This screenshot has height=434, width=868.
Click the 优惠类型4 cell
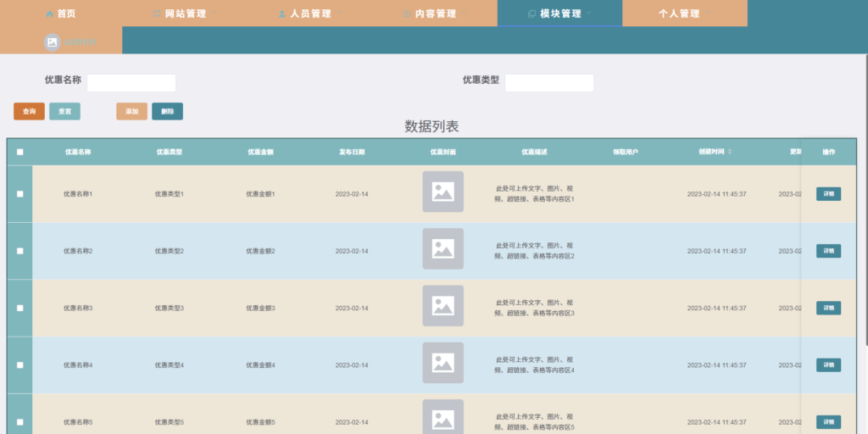tap(169, 365)
